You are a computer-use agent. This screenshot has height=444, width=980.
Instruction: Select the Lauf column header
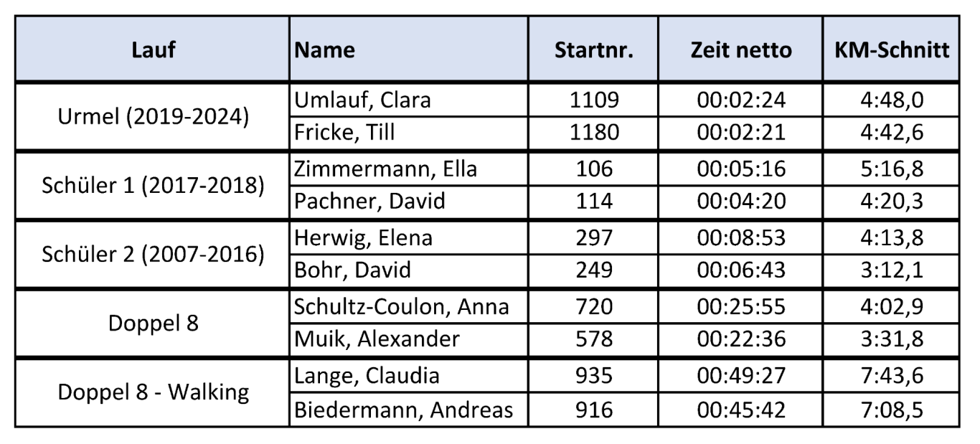[x=153, y=49]
